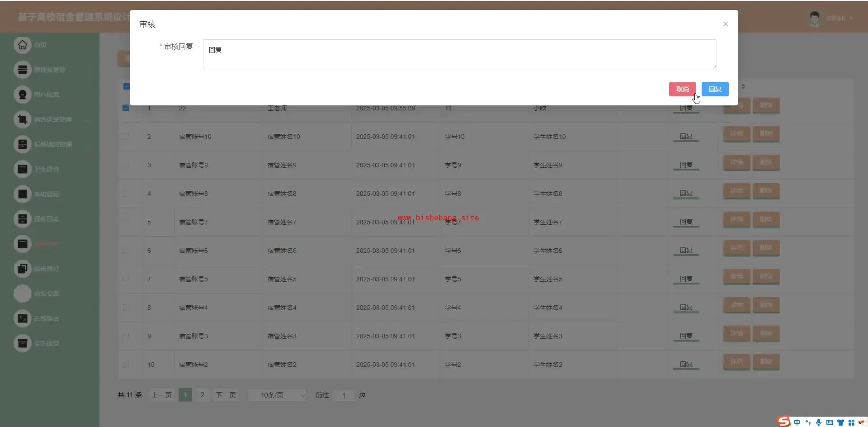Click the 管理员管理 sidebar icon
The height and width of the screenshot is (427, 868).
click(23, 70)
